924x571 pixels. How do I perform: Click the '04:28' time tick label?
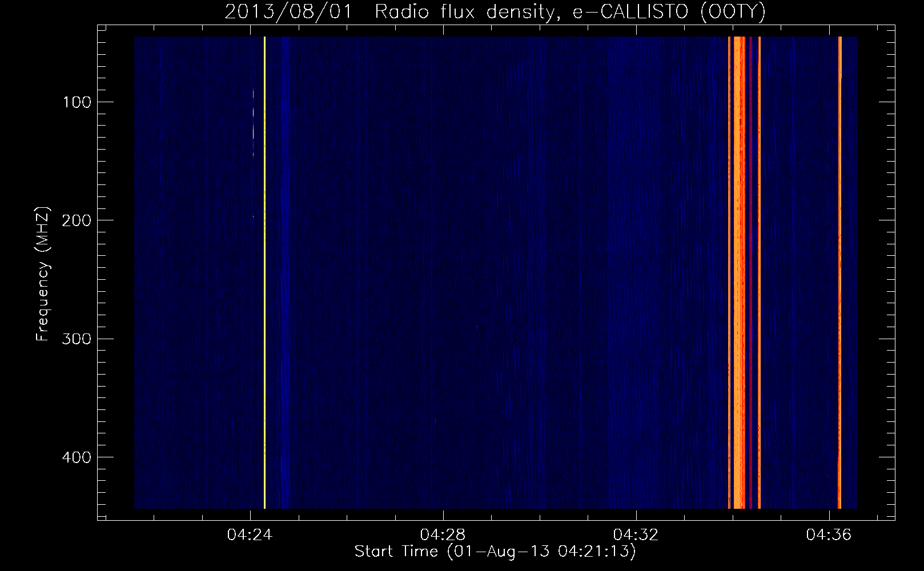[x=443, y=534]
